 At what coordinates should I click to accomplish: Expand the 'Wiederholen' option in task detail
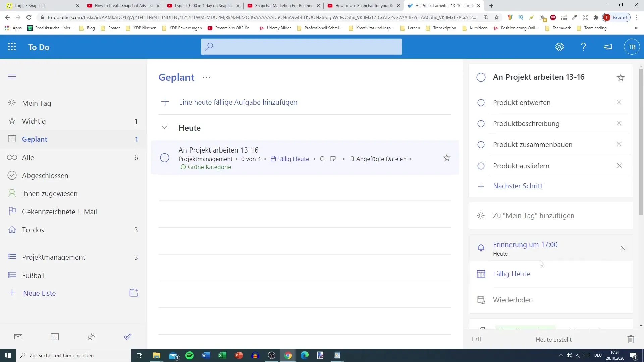click(x=513, y=299)
